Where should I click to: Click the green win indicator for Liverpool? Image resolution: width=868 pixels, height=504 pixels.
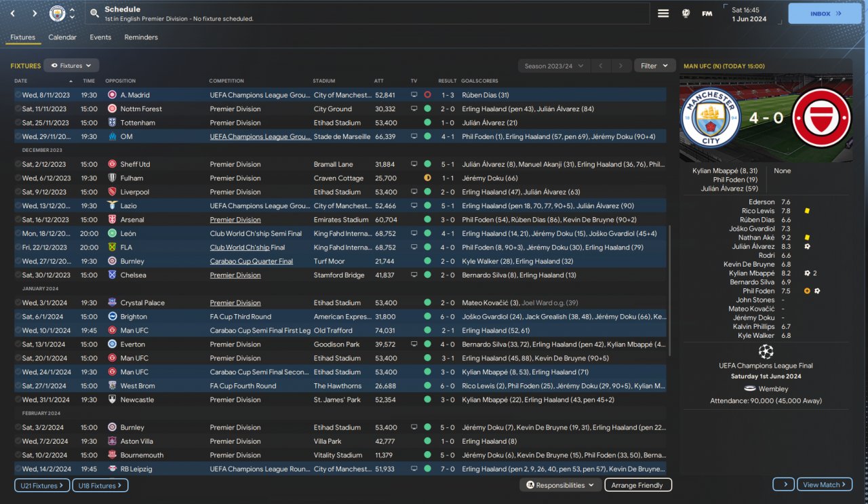coord(427,192)
